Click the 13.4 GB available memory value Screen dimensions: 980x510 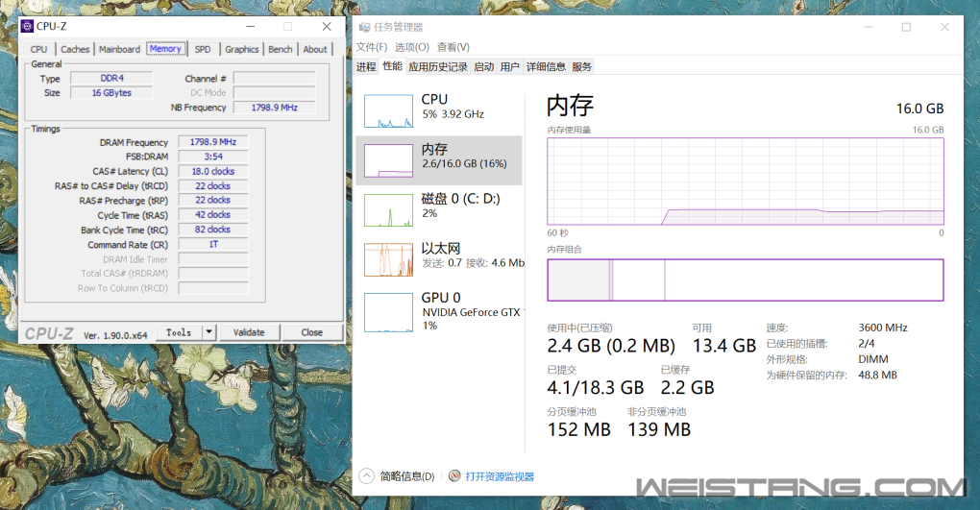pyautogui.click(x=723, y=346)
